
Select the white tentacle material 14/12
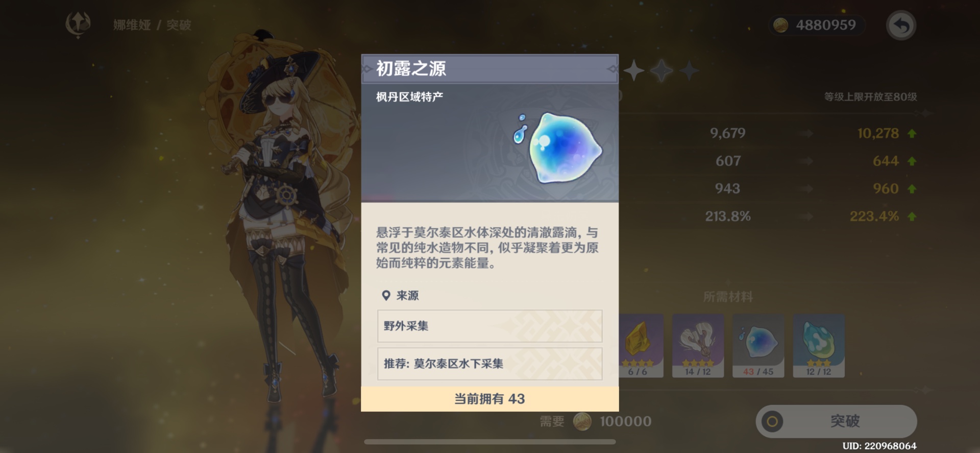click(698, 346)
